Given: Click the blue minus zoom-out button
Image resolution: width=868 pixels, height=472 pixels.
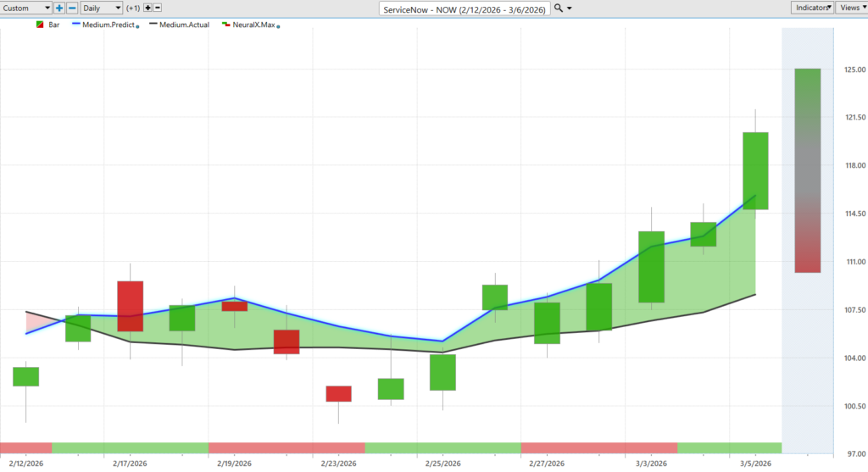Looking at the screenshot, I should (72, 8).
